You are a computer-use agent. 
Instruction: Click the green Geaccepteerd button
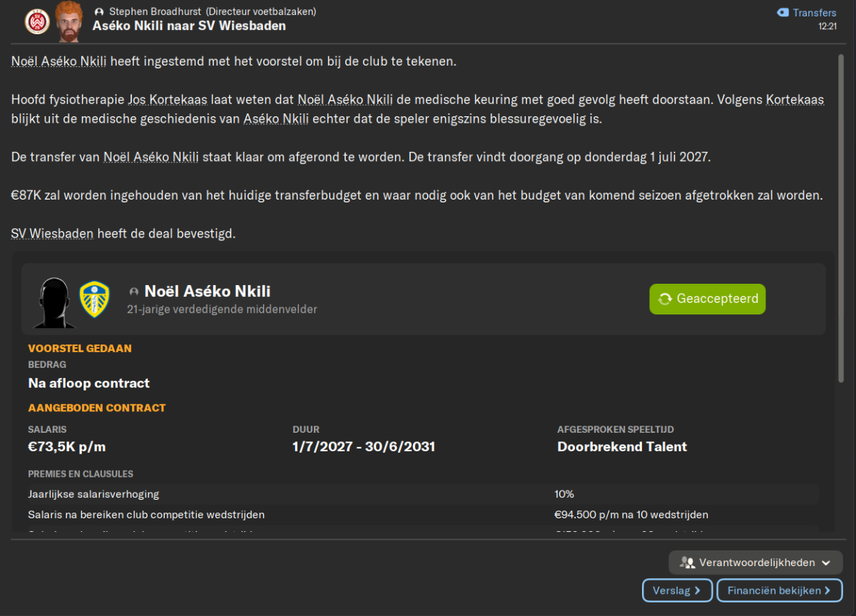pyautogui.click(x=707, y=299)
